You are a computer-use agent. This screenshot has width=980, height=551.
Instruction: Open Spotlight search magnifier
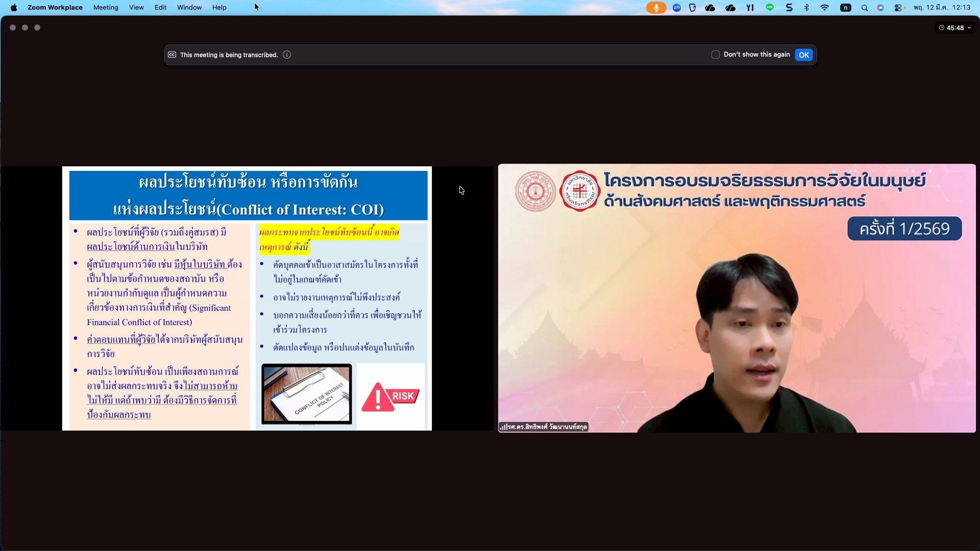(864, 8)
